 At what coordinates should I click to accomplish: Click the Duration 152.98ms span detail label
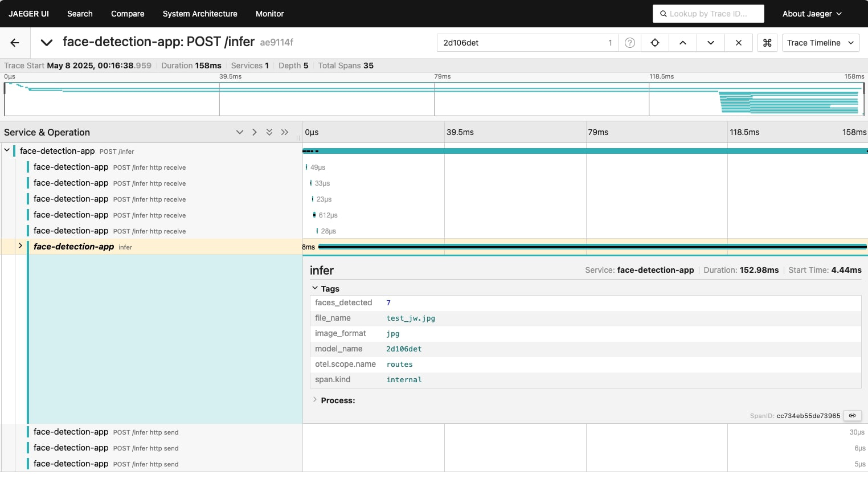tap(741, 270)
